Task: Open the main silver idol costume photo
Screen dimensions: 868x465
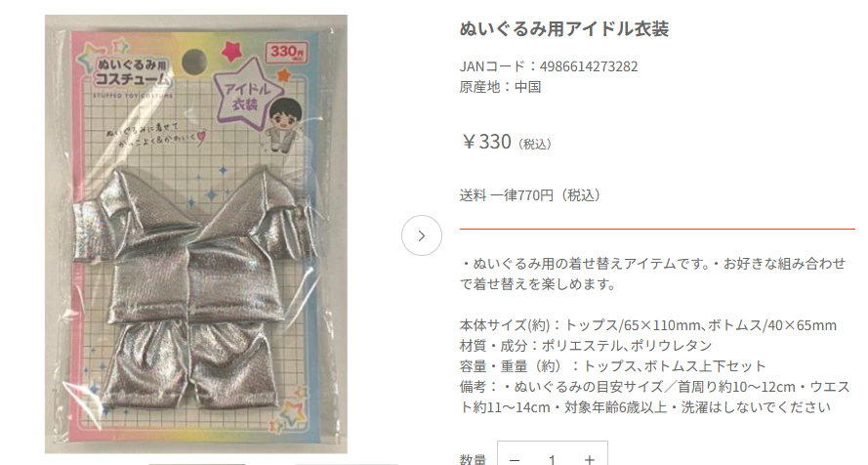Action: click(196, 234)
